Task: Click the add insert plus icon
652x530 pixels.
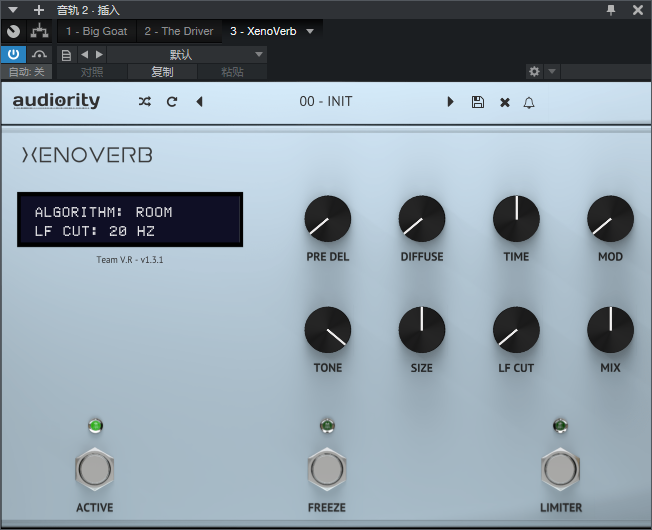Action: point(39,10)
